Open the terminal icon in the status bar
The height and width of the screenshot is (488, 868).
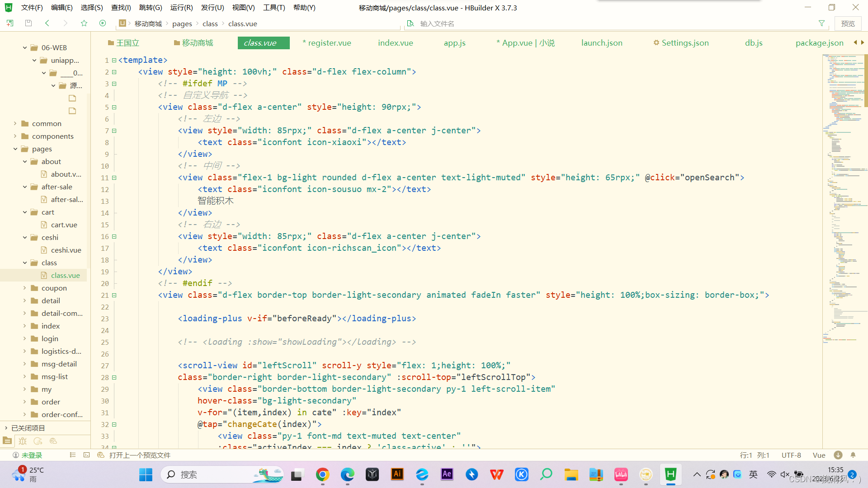87,455
